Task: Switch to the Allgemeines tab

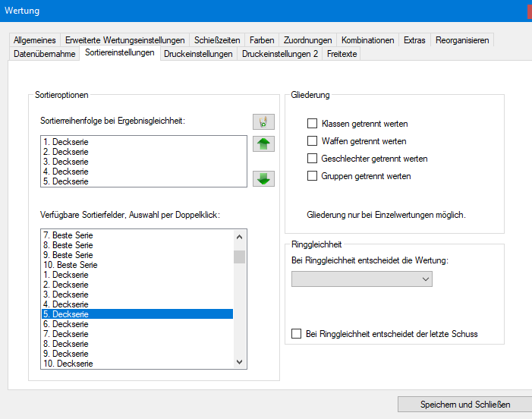Action: pyautogui.click(x=35, y=40)
